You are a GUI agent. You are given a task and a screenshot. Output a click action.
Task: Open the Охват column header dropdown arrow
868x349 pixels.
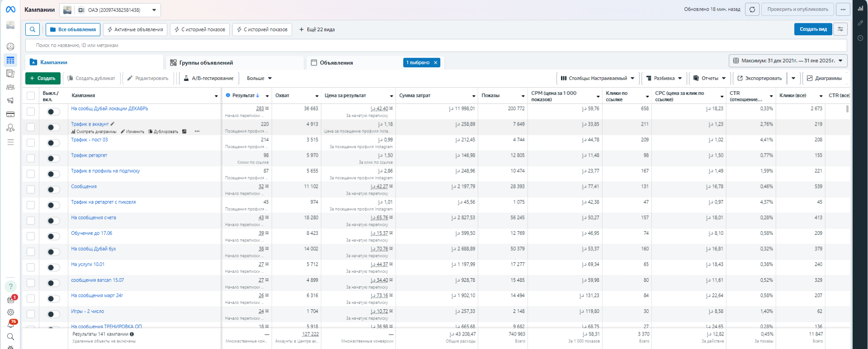tap(317, 96)
